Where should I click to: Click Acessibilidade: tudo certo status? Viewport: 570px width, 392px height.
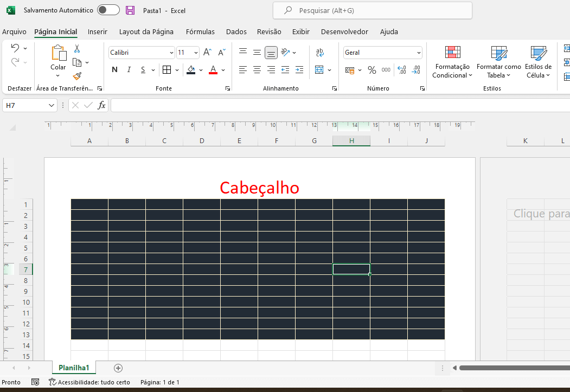(89, 382)
